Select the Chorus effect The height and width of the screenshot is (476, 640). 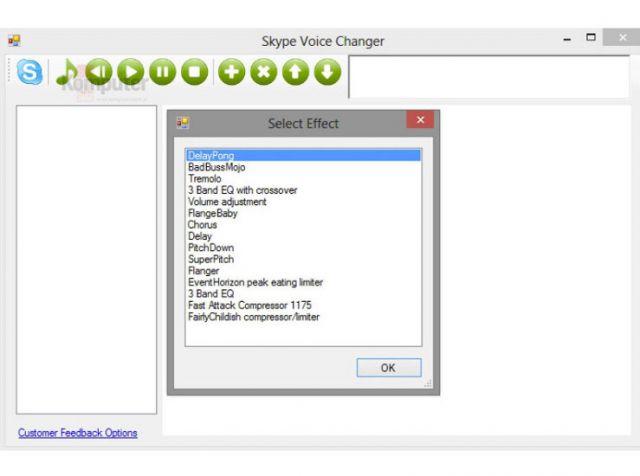point(303,225)
